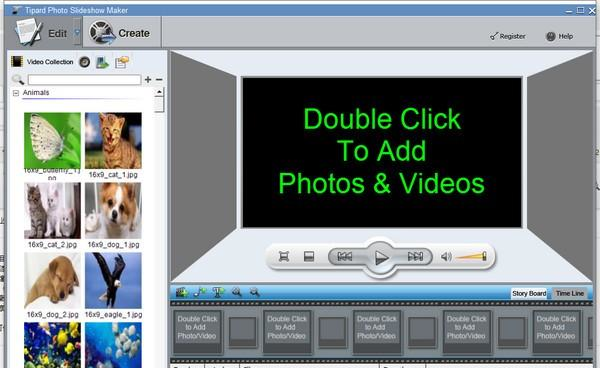Skip to the next slide
The height and width of the screenshot is (368, 600).
point(416,256)
